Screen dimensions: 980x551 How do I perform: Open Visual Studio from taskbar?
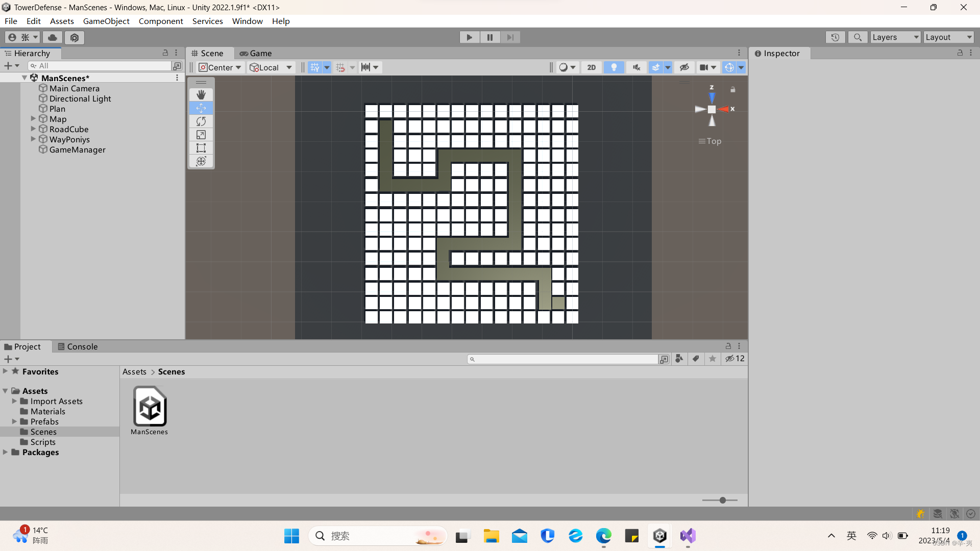coord(688,536)
